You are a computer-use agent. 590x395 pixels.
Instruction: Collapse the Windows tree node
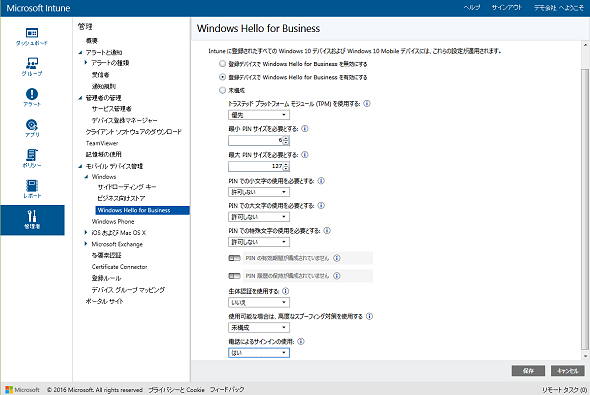point(86,176)
